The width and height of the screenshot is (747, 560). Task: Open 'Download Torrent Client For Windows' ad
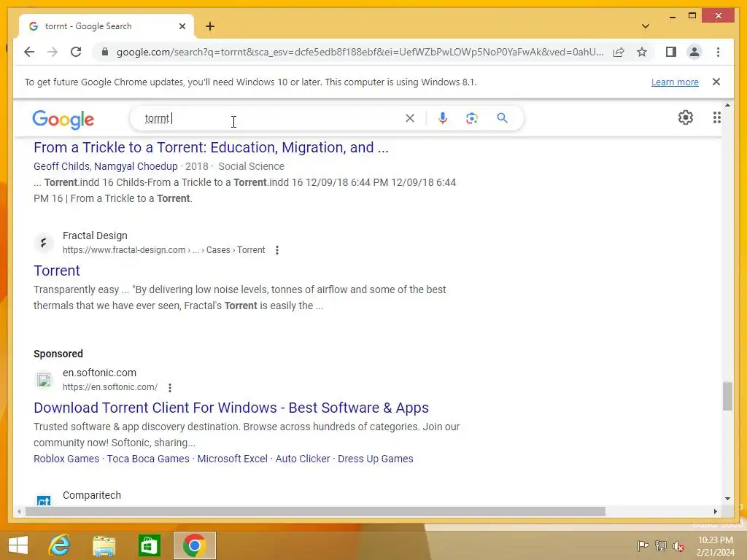pos(231,408)
